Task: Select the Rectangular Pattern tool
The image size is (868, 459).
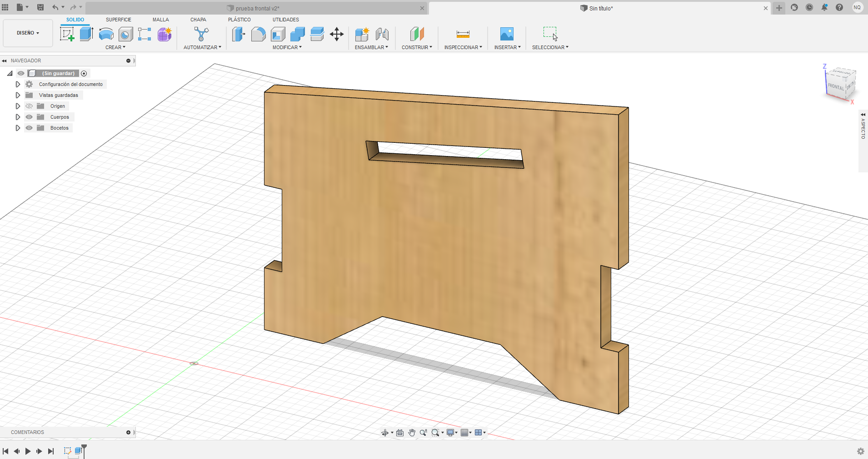Action: click(145, 34)
